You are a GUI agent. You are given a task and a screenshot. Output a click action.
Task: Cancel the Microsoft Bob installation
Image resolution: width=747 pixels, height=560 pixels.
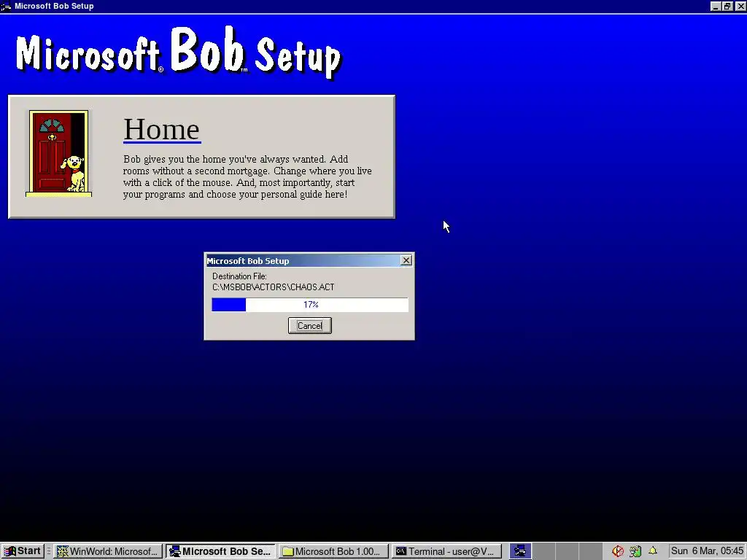coord(309,326)
